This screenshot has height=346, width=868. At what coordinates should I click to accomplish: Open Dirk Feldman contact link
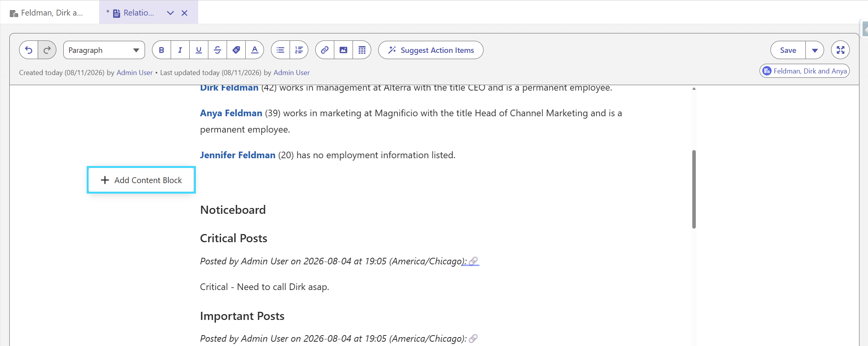click(x=229, y=88)
